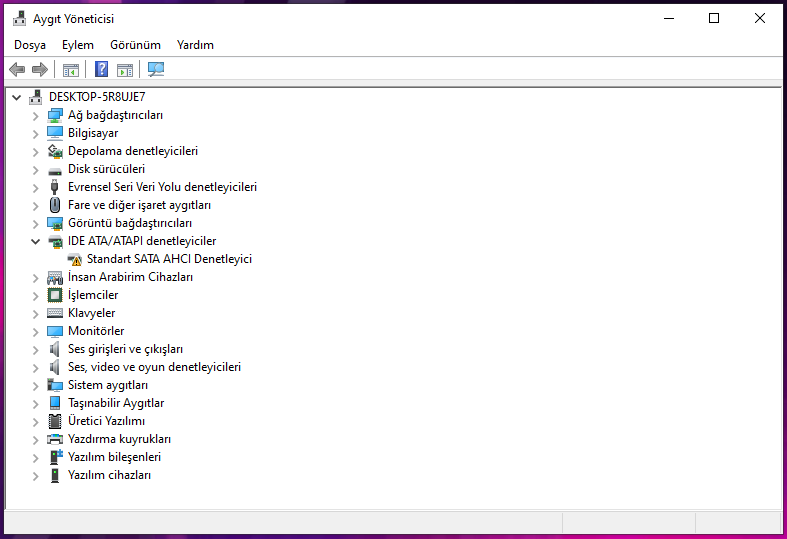
Task: Select the Standart SATA AHCI Denetleyici text
Action: pos(169,259)
